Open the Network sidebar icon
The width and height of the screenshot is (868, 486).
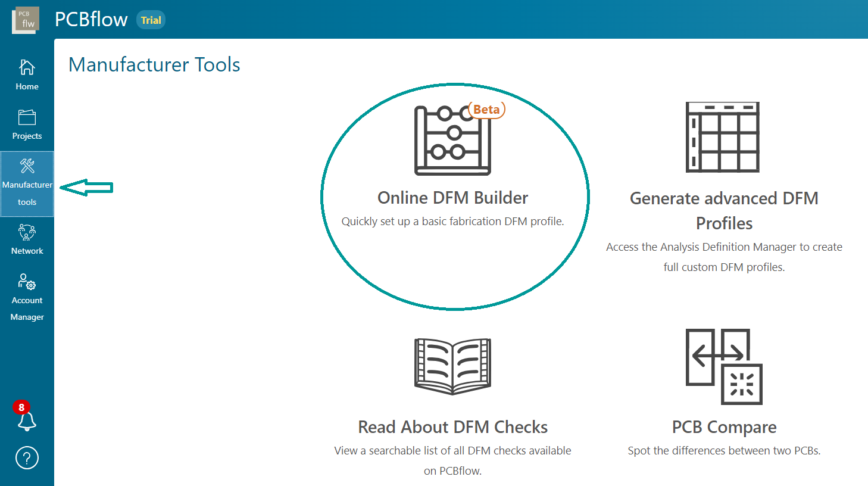27,232
